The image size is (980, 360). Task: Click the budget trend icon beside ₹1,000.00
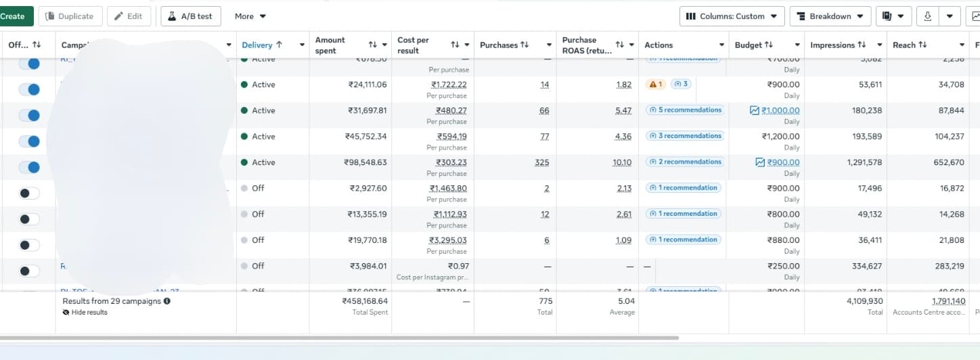point(755,110)
